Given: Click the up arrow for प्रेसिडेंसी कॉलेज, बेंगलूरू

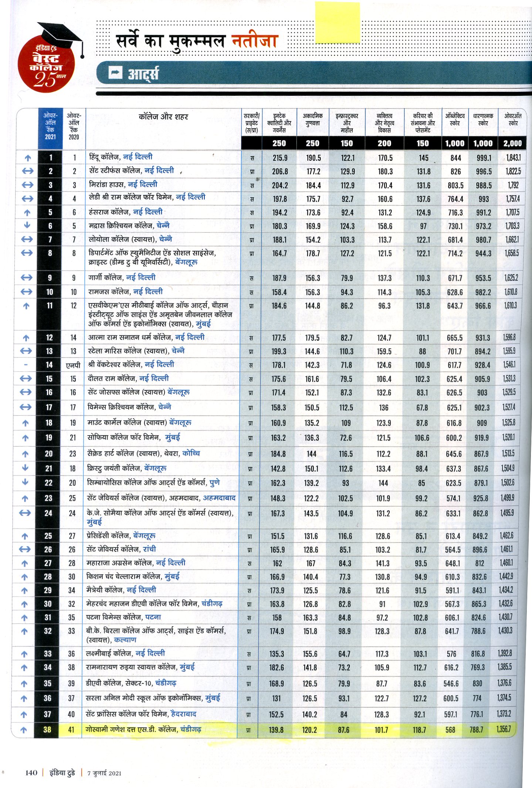Looking at the screenshot, I should pyautogui.click(x=25, y=536).
